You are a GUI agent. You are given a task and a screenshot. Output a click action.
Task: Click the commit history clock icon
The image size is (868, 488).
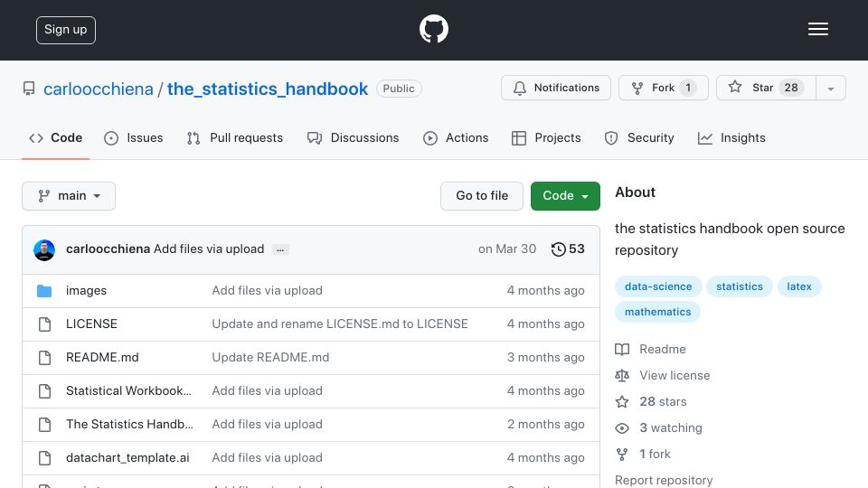pos(558,249)
